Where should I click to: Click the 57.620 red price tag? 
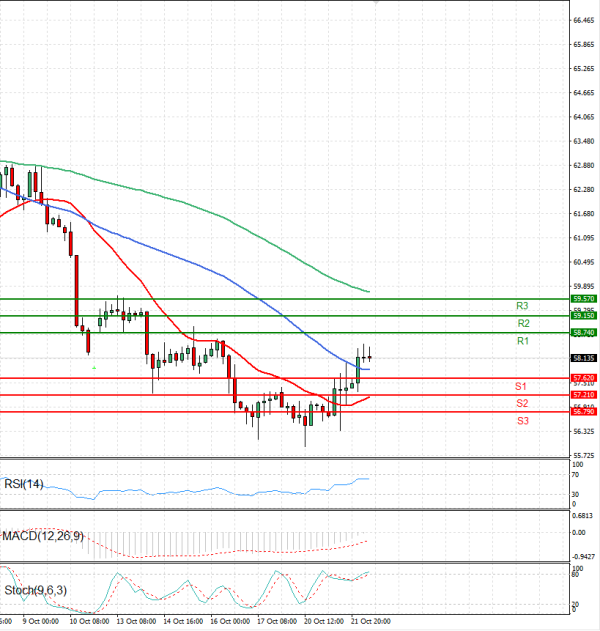[583, 378]
